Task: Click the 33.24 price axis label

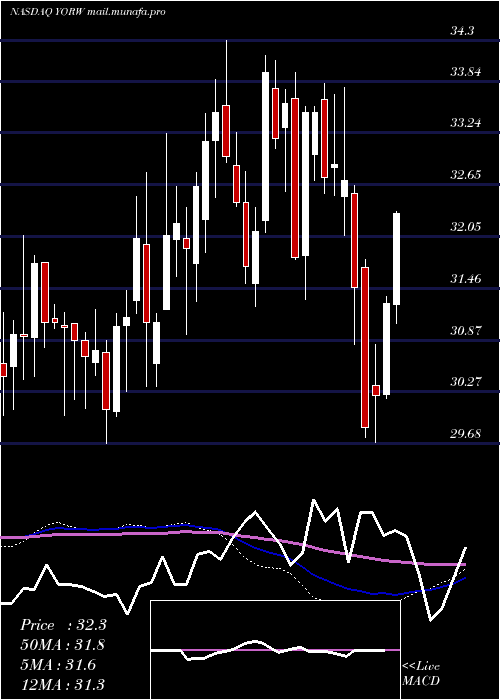Action: point(466,123)
